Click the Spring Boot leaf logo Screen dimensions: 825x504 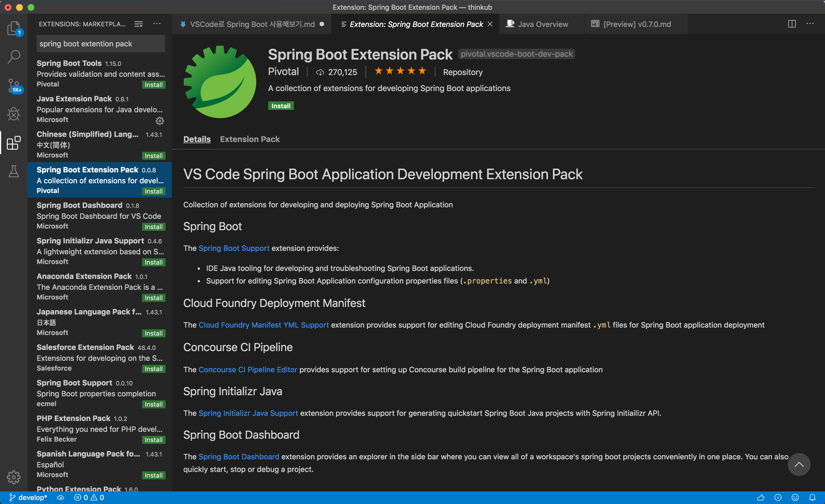pyautogui.click(x=220, y=82)
